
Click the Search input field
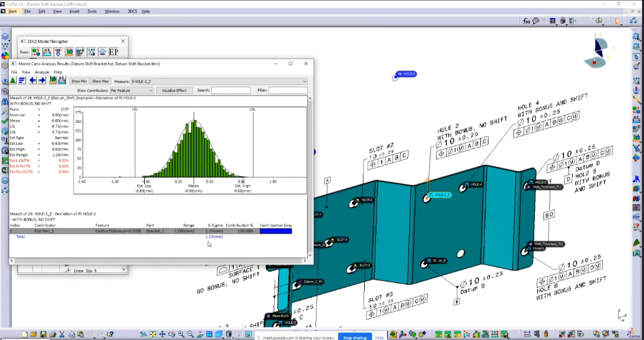coord(231,90)
